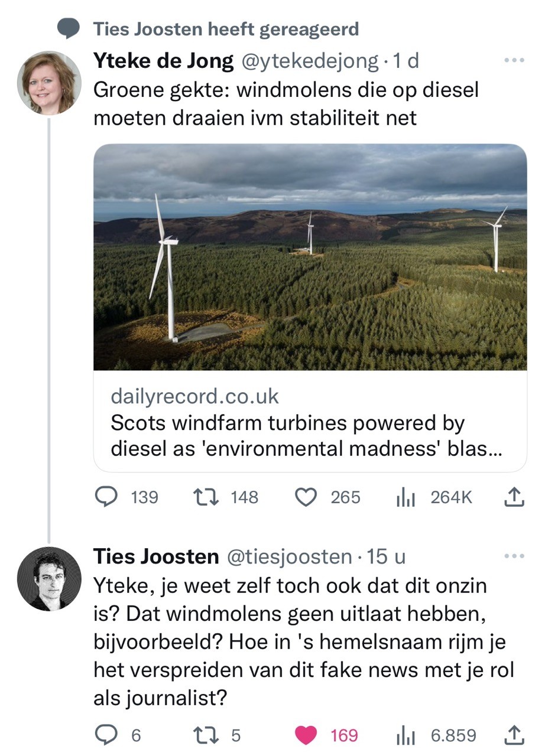Open reply to Ties Joosten's tweet
This screenshot has height=756, width=545.
coord(106,735)
